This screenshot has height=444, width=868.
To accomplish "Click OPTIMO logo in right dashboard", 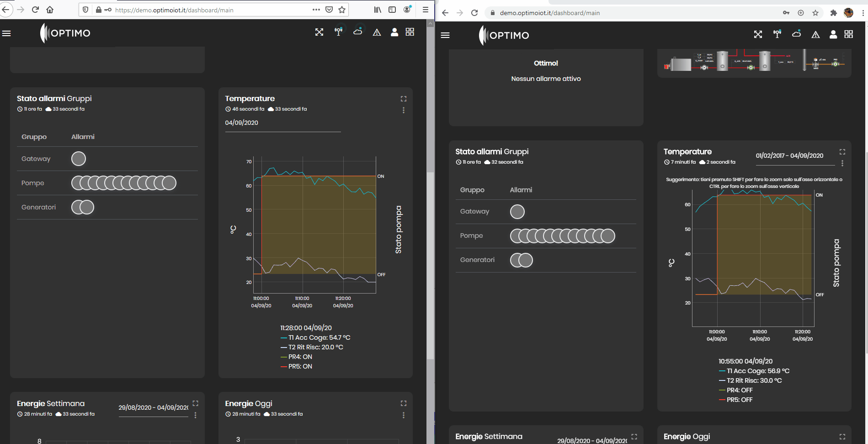I will (x=504, y=35).
